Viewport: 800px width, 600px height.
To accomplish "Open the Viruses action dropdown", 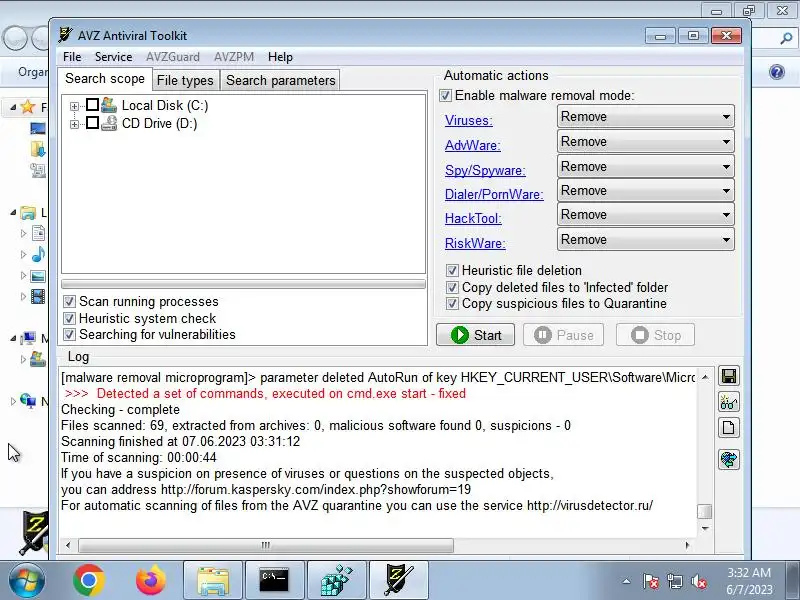I will 645,116.
